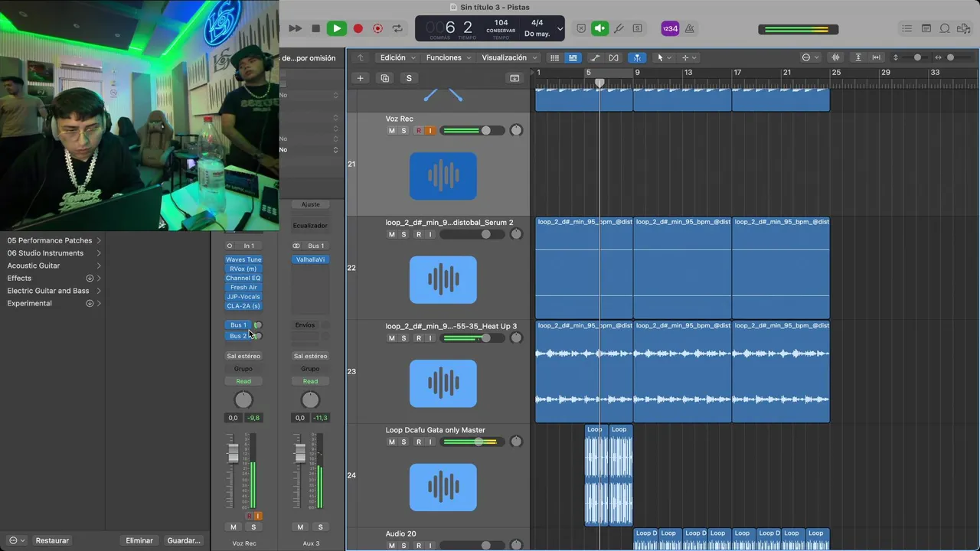Click the highlighted list view icon
This screenshot has height=551, width=980.
(x=572, y=57)
